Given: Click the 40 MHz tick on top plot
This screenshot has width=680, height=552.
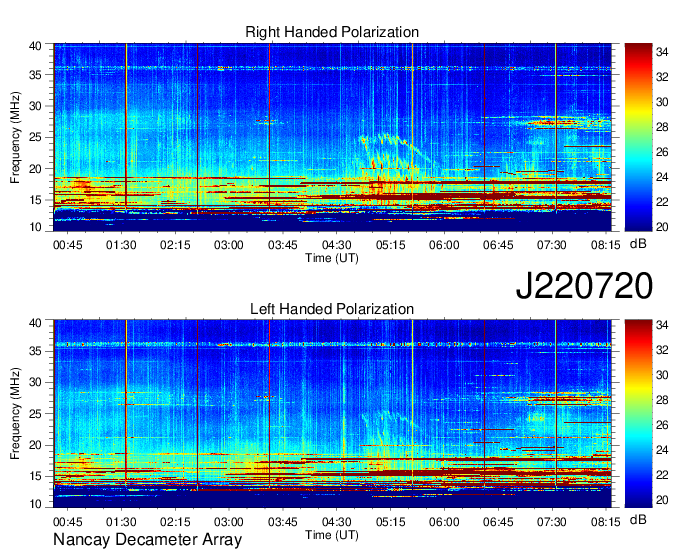Looking at the screenshot, I should tap(35, 46).
